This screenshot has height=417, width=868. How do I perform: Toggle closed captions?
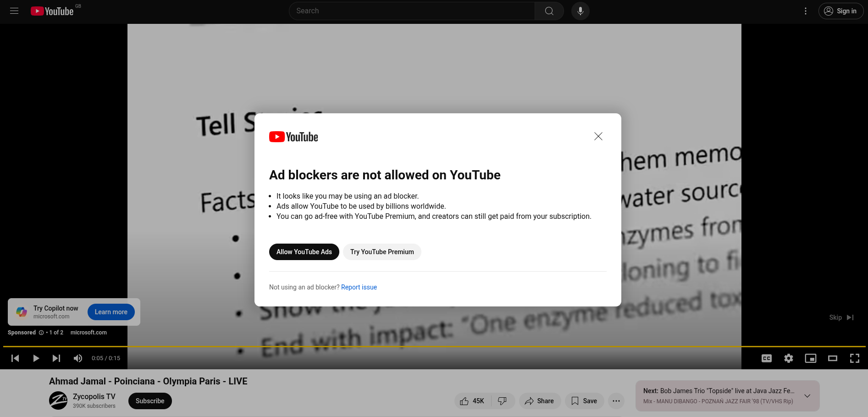[x=767, y=358]
